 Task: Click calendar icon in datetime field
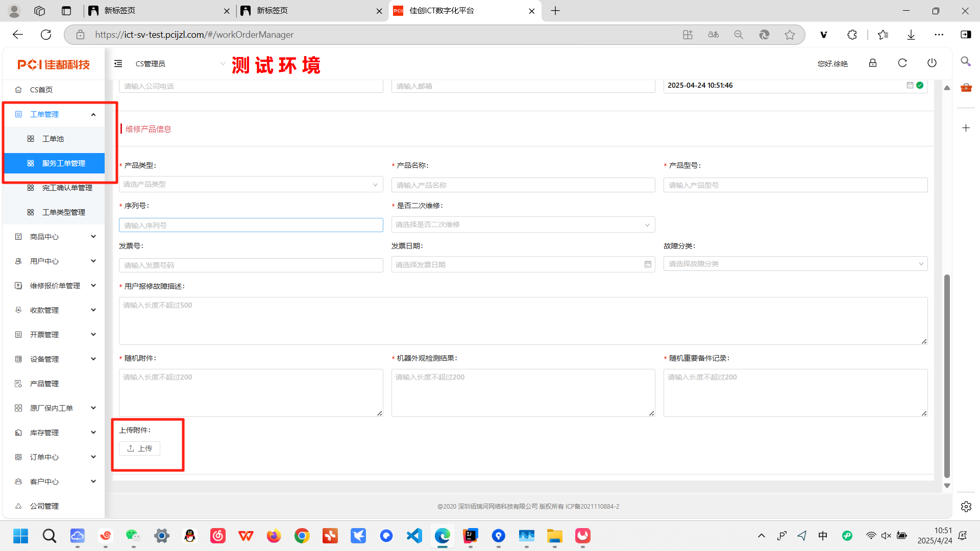point(910,85)
